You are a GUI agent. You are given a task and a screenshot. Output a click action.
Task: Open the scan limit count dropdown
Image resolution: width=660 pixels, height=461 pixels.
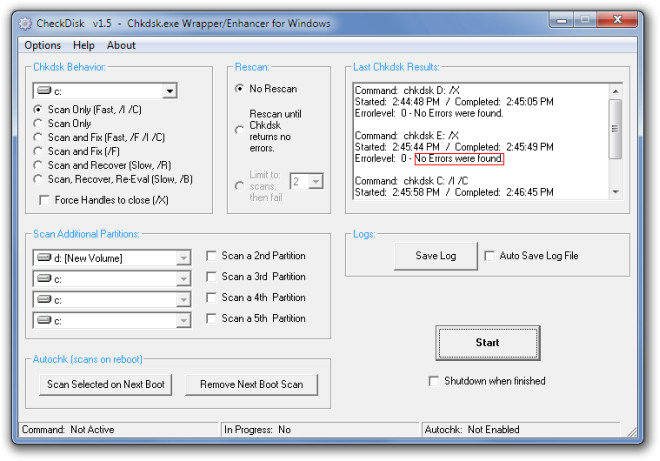[316, 181]
